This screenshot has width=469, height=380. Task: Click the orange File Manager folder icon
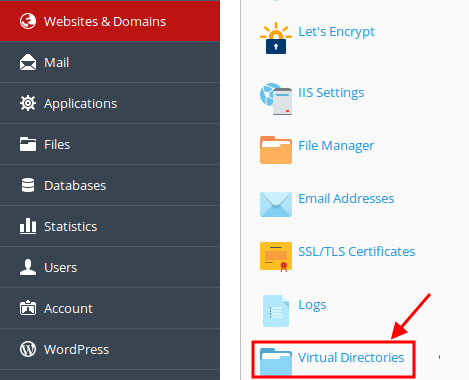point(276,150)
